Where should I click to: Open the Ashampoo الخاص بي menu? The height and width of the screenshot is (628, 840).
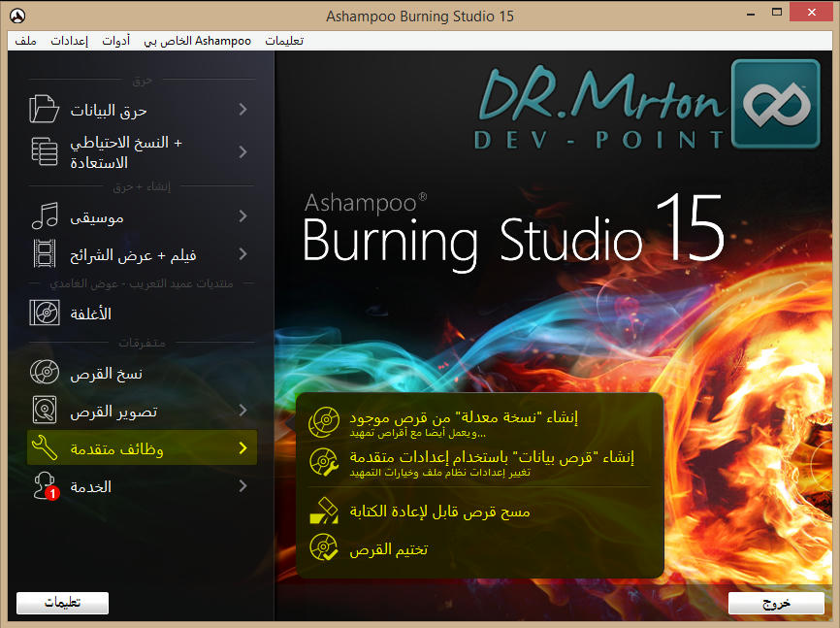tap(198, 41)
